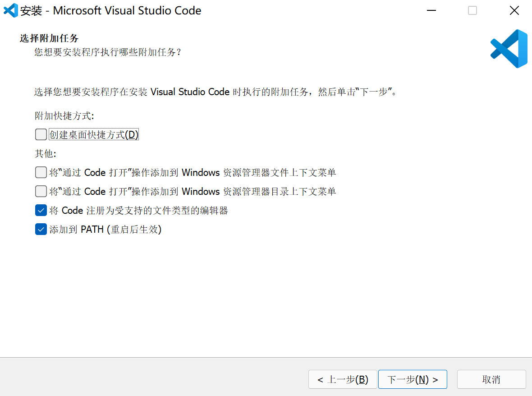The image size is (532, 396).
Task: Go back with the 上一步(B) button
Action: 343,379
